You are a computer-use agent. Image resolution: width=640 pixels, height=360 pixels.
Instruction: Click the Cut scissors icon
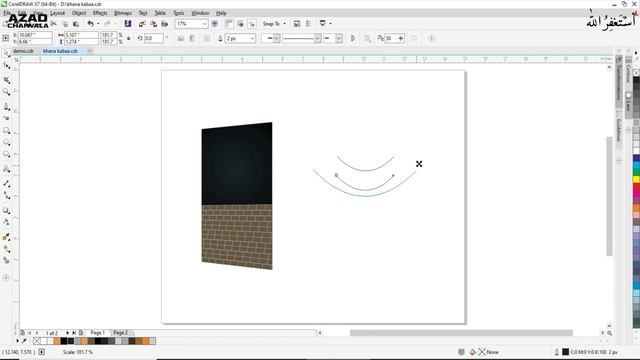click(x=53, y=24)
